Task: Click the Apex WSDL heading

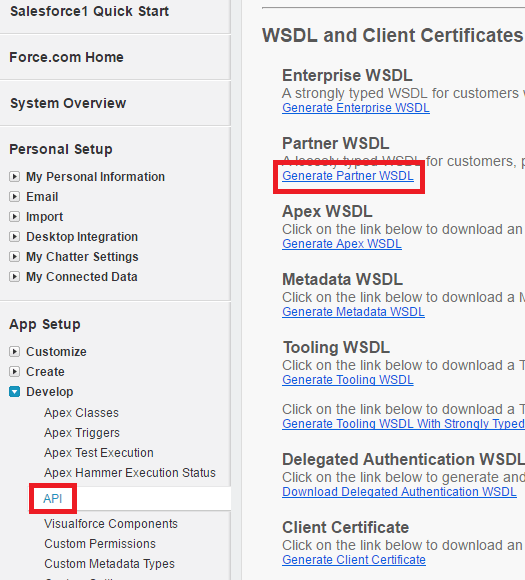Action: click(327, 212)
